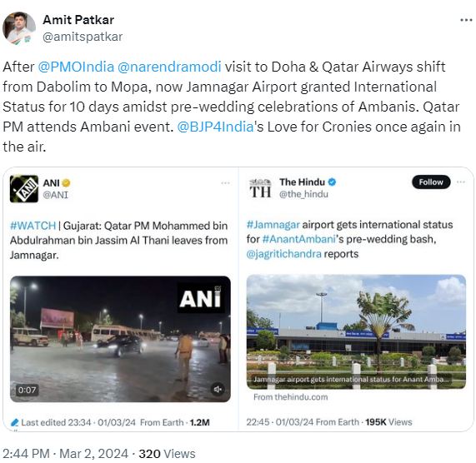
Task: Open the @BJP4India mention link
Action: coord(215,127)
